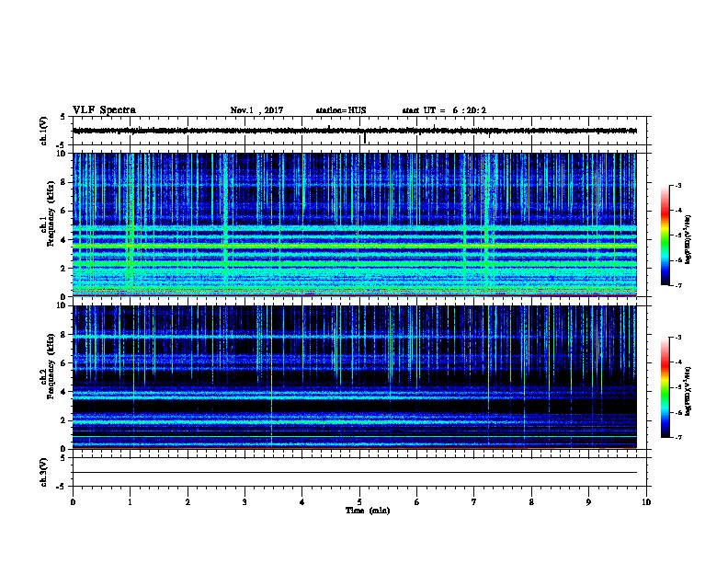
Task: Click the "station=HUS" label
Action: pos(341,110)
